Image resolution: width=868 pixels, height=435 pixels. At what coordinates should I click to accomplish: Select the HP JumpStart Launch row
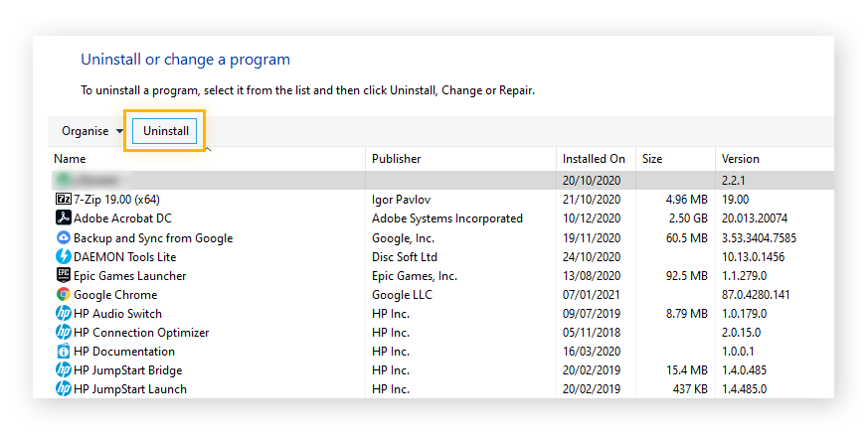pos(129,389)
